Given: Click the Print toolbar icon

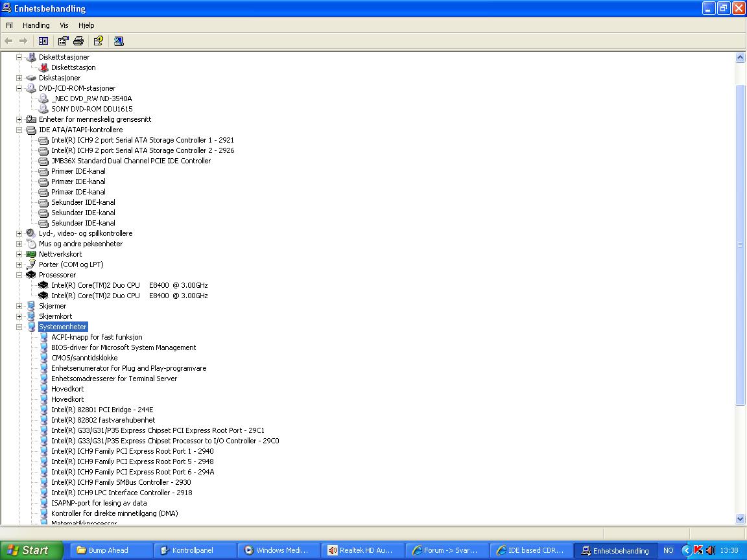Looking at the screenshot, I should coord(78,41).
